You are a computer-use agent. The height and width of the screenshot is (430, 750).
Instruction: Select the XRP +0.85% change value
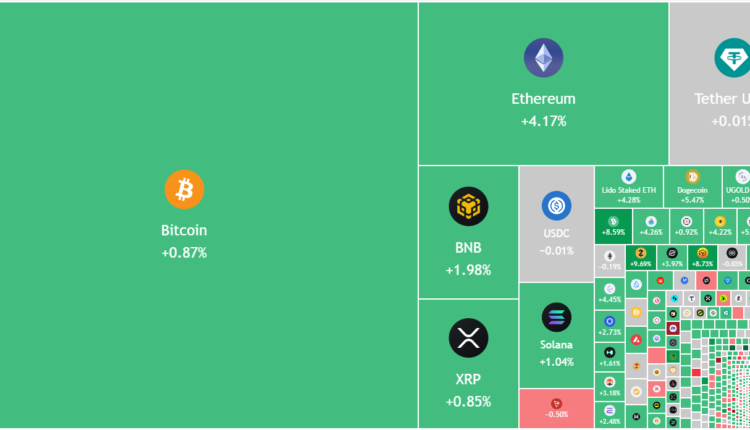coord(468,402)
